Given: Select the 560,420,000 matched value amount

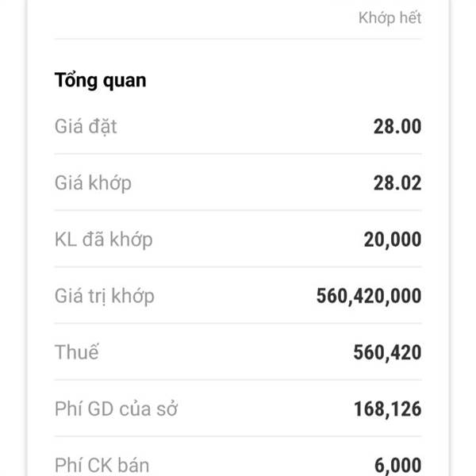Looking at the screenshot, I should 369,296.
